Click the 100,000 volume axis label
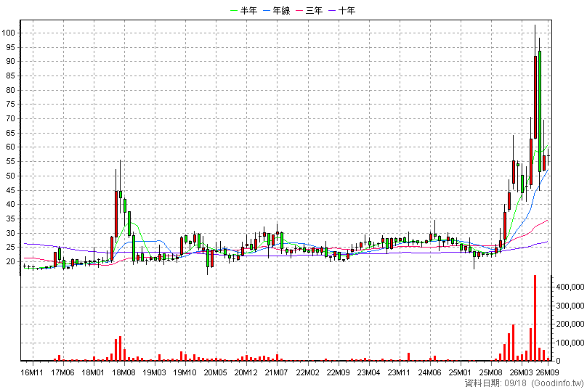Screen dimensions: 587x392 [x=570, y=343]
